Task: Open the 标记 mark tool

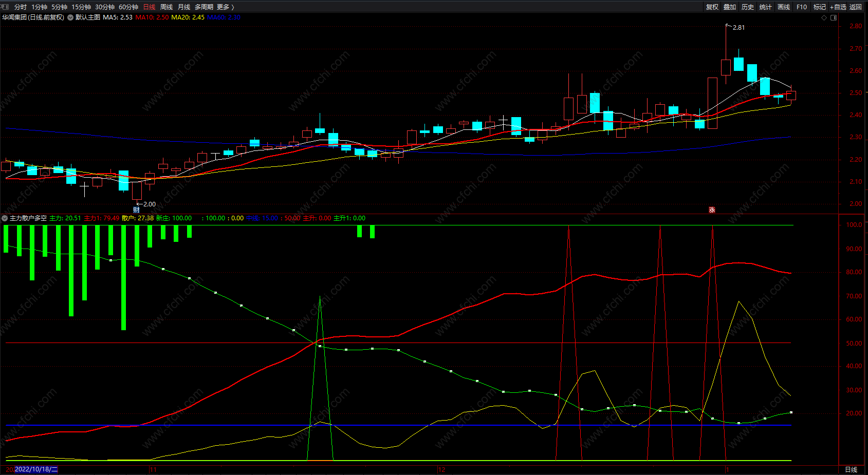Action: point(819,7)
